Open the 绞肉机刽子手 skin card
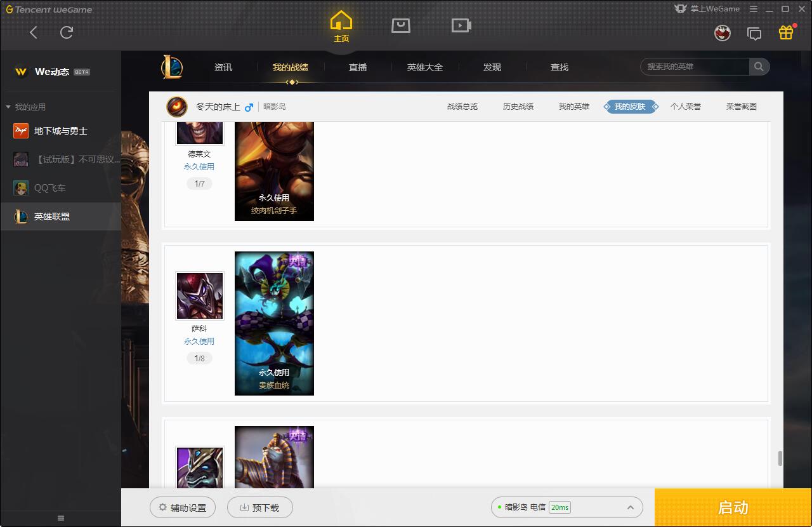812x527 pixels. (x=274, y=171)
